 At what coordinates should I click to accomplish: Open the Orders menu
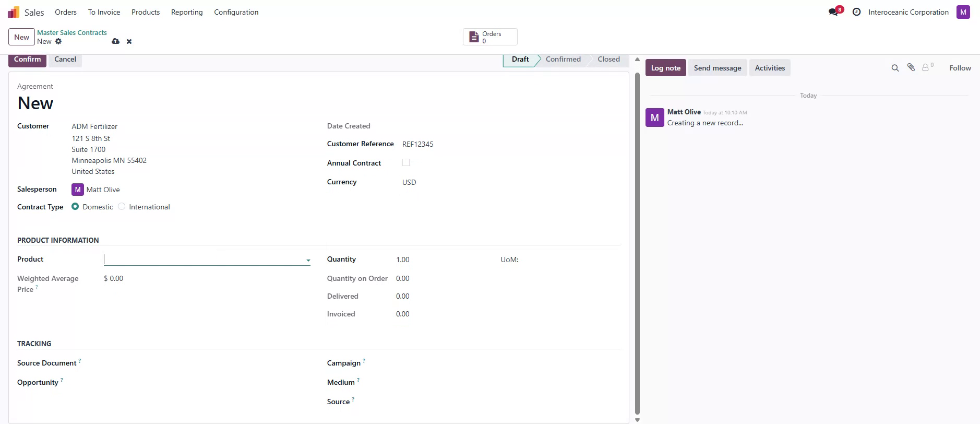point(66,12)
